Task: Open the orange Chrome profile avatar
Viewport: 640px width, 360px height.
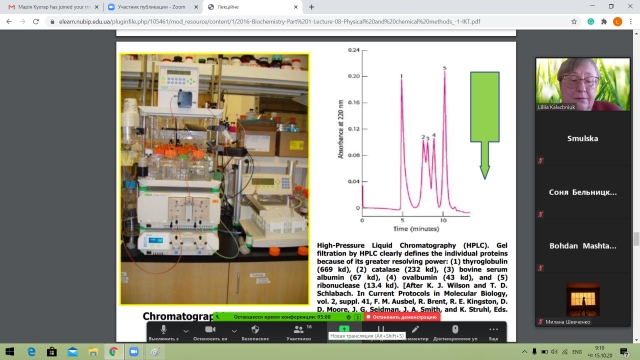Action: (618, 22)
